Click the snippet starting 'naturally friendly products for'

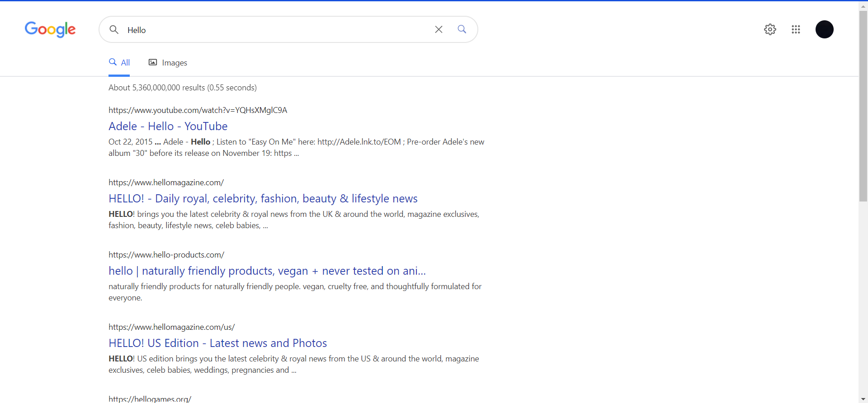coord(295,292)
